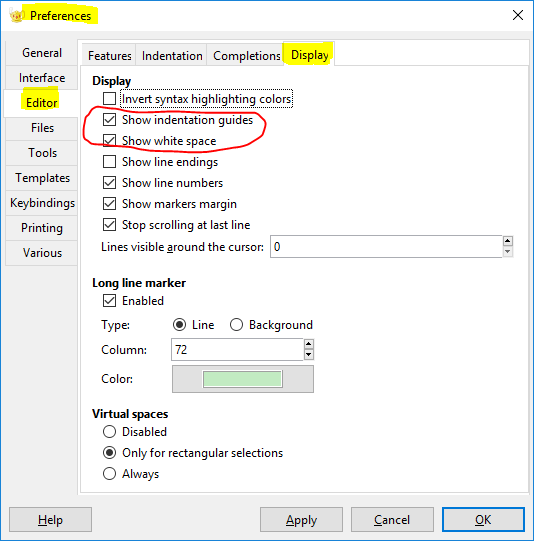Viewport: 534px width, 541px height.
Task: Enable Show line endings
Action: [x=109, y=162]
